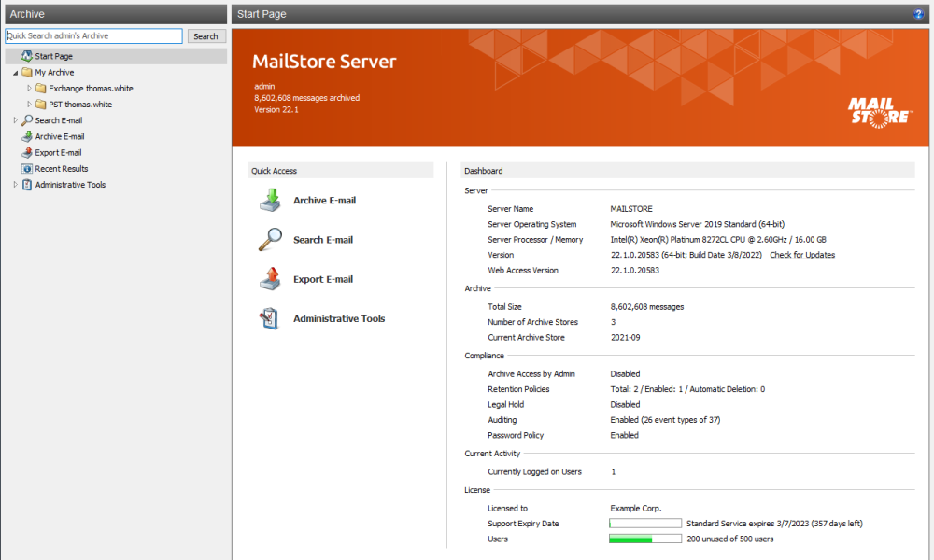Click the Recent Results icon in sidebar
Screen dimensions: 934x560
27,169
